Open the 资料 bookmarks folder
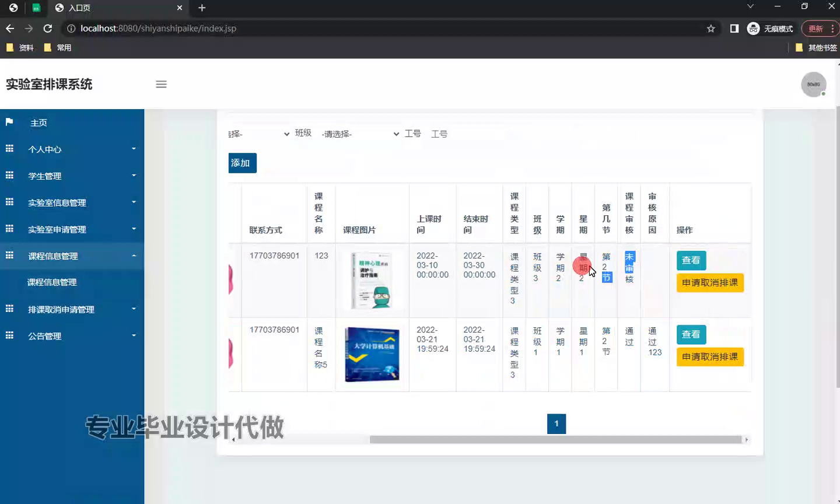The image size is (840, 504). click(20, 48)
